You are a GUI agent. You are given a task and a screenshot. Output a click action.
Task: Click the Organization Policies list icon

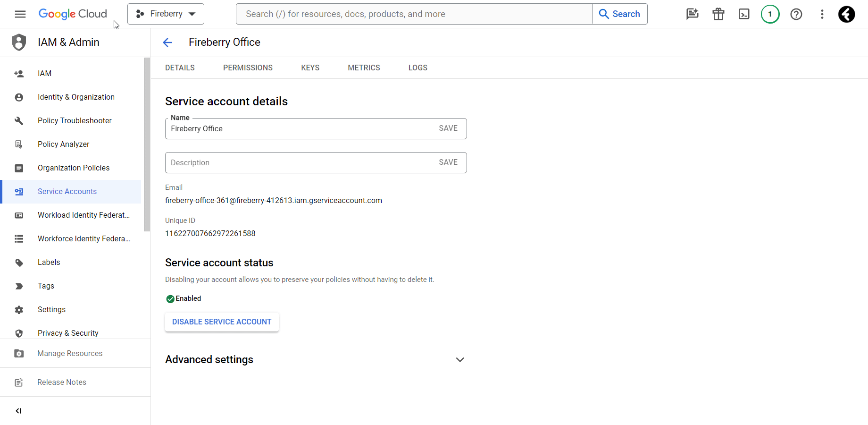pos(19,168)
